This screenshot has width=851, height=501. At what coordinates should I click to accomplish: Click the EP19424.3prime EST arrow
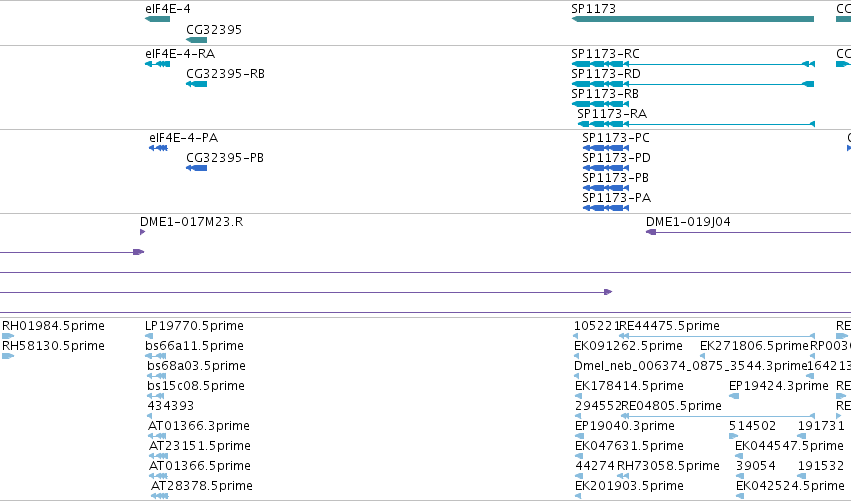pos(734,396)
